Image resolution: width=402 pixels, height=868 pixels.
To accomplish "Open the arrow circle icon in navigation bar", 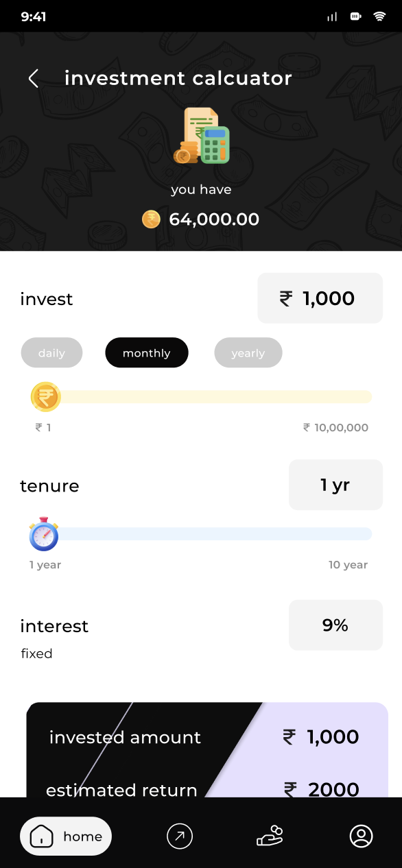I will click(x=180, y=836).
